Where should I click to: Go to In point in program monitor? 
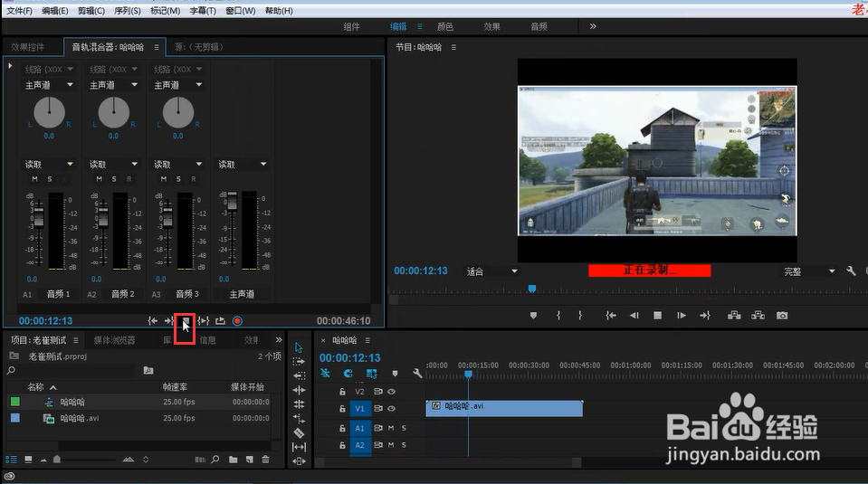tap(611, 316)
